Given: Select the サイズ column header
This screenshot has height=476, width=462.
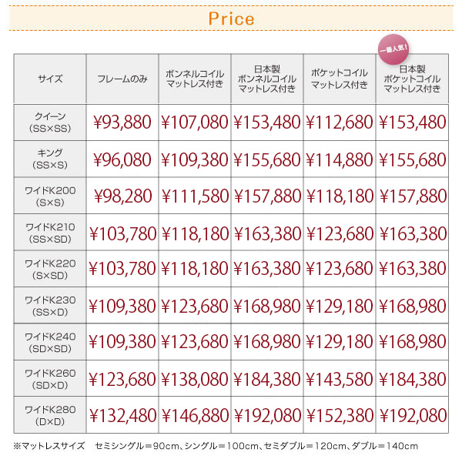Looking at the screenshot, I should pyautogui.click(x=50, y=79).
